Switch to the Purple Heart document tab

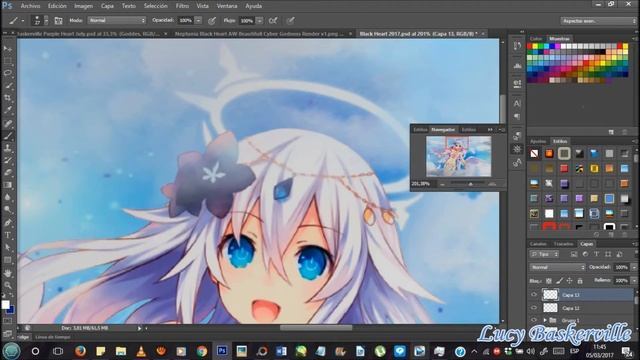coord(89,34)
